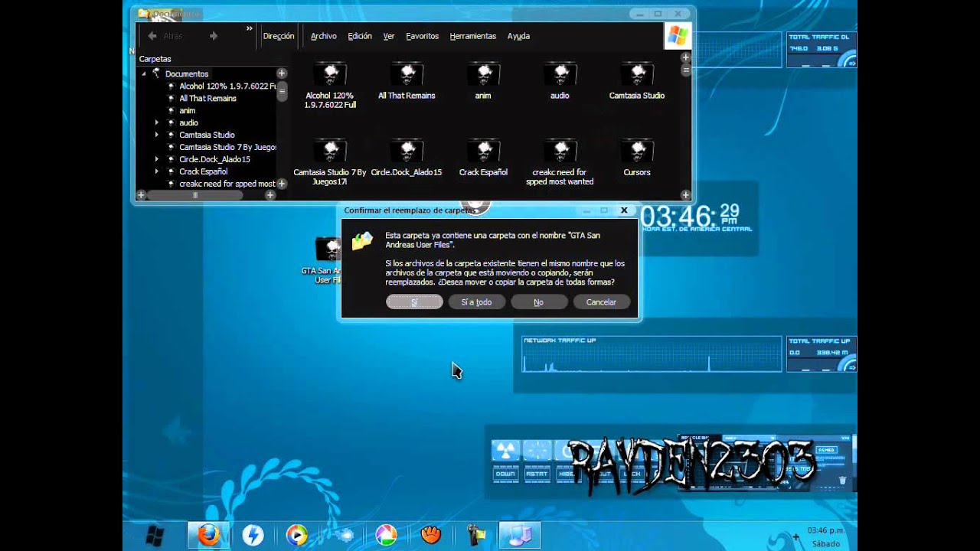Viewport: 980px width, 551px height.
Task: Open the Archivo menu
Action: pyautogui.click(x=323, y=36)
